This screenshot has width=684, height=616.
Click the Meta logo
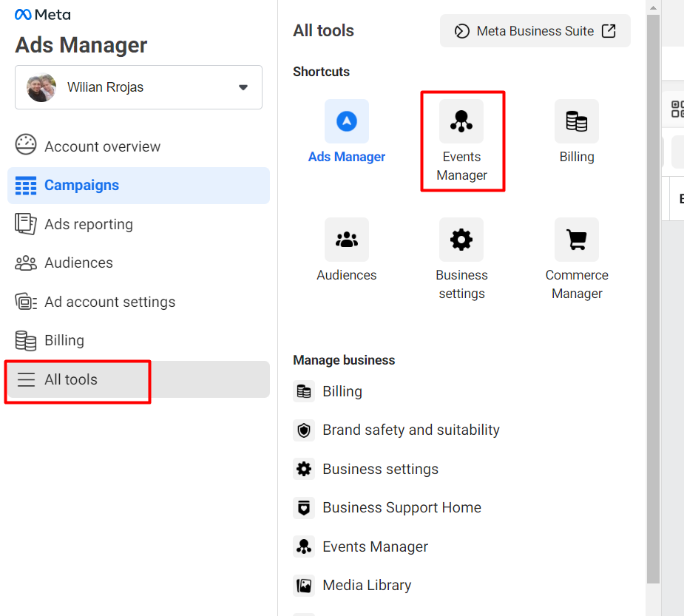click(x=42, y=15)
